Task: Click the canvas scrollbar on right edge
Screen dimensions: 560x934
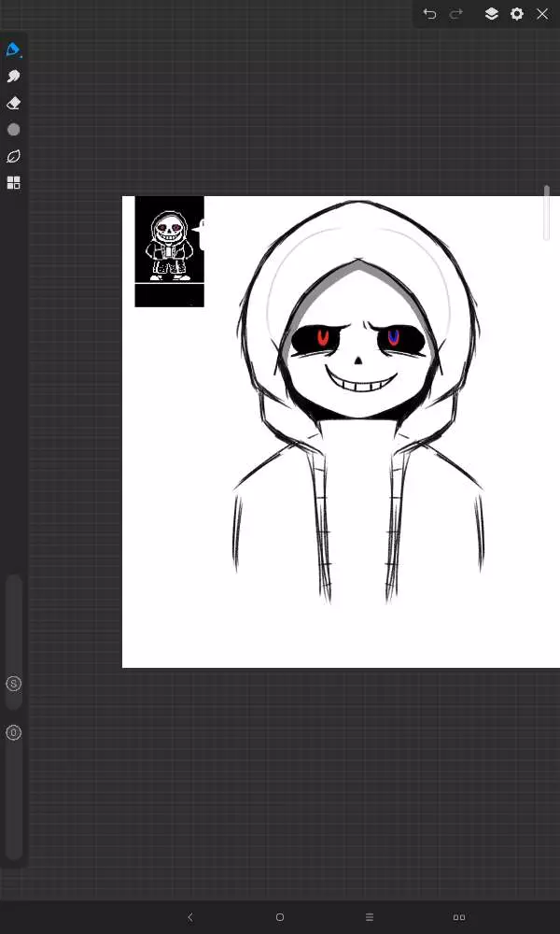Action: [x=547, y=213]
